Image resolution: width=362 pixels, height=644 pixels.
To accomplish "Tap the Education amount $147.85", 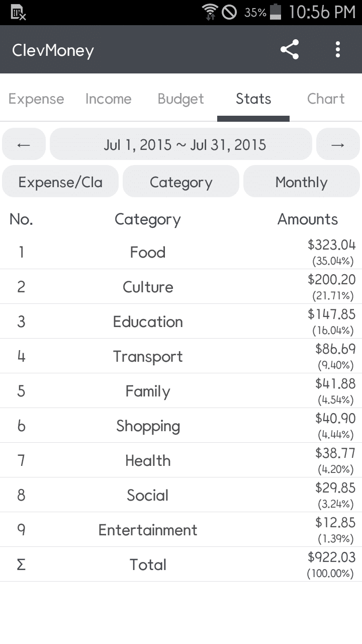I will click(x=331, y=314).
